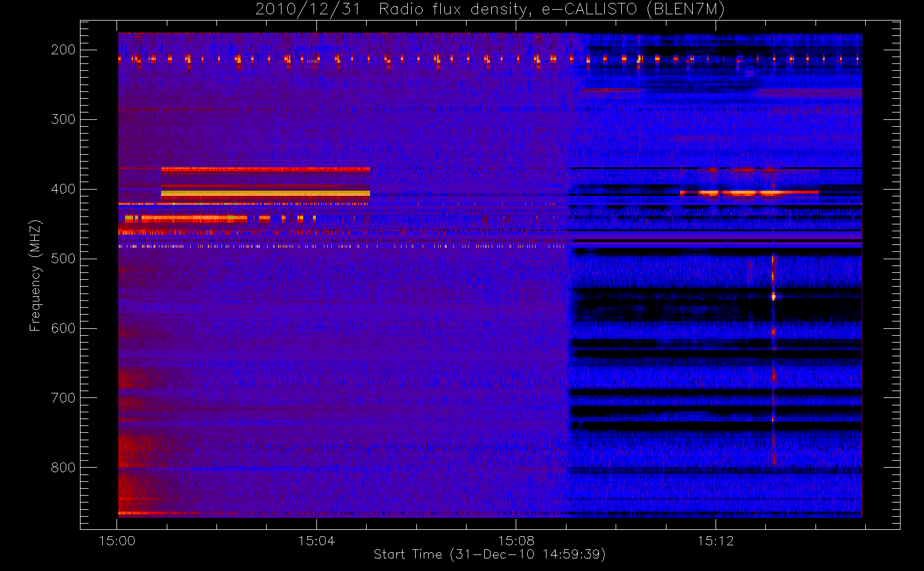Click the bright yellow band near 405 MHz before 15:05
This screenshot has height=571, width=924.
click(x=266, y=194)
